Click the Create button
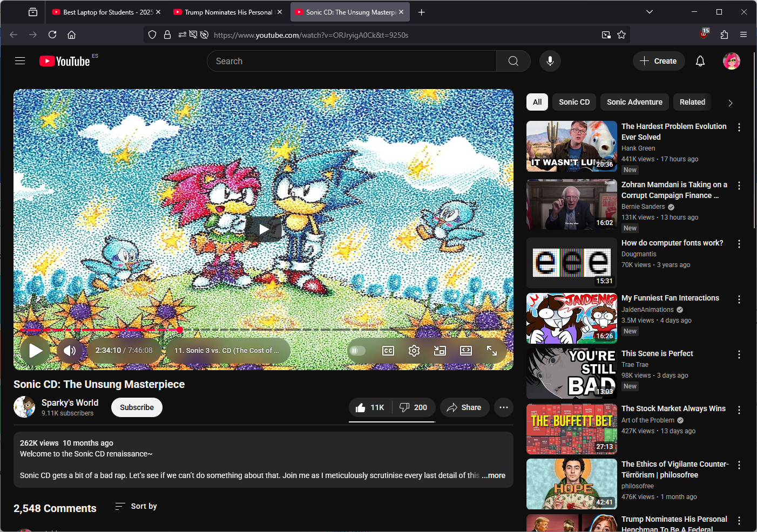 [x=658, y=61]
